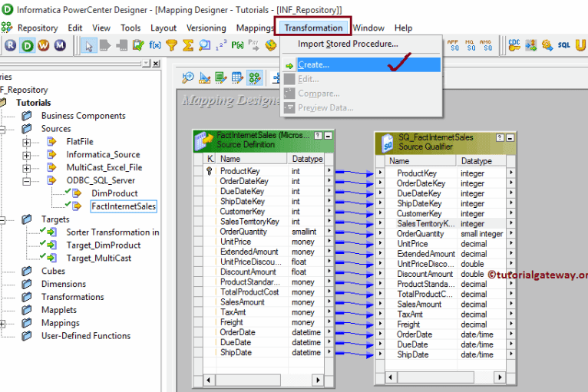Click the SQL transformation icon
Viewport: 588px width, 392px height.
[563, 45]
